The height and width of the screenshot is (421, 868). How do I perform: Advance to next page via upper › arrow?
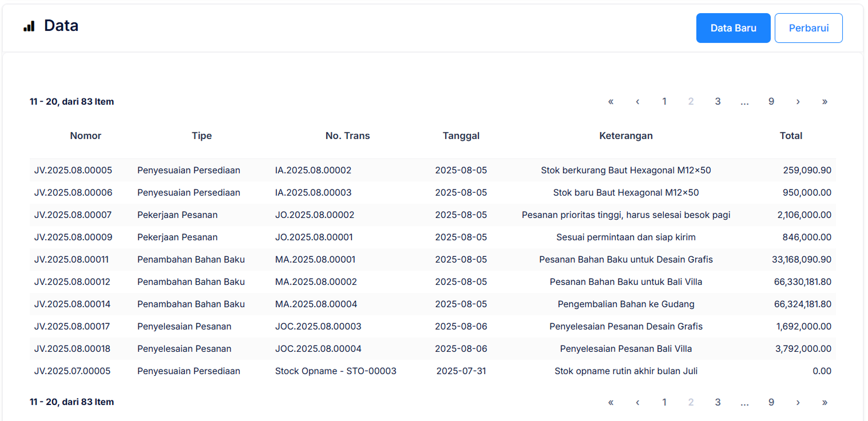(798, 102)
